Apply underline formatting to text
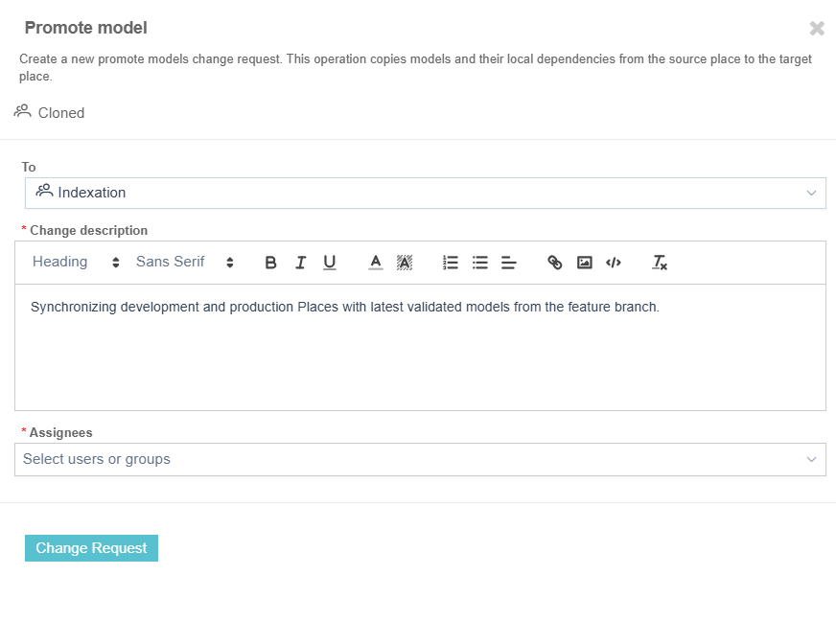836x644 pixels. 330,263
